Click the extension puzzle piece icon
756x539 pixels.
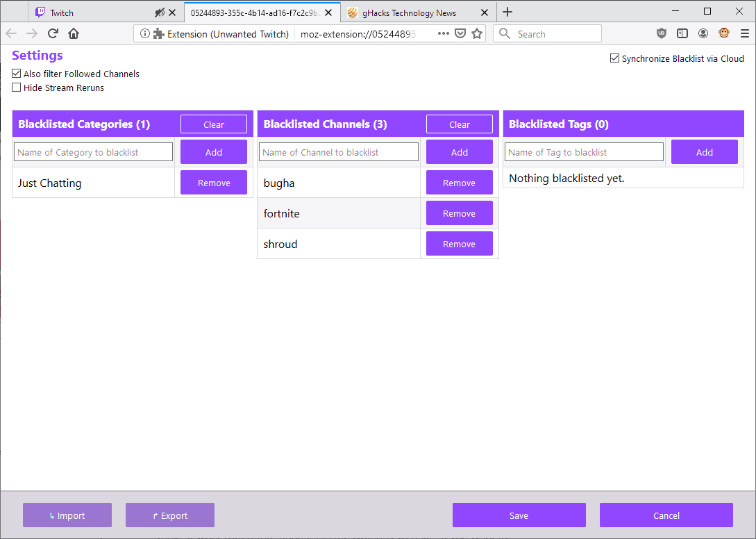click(x=158, y=34)
